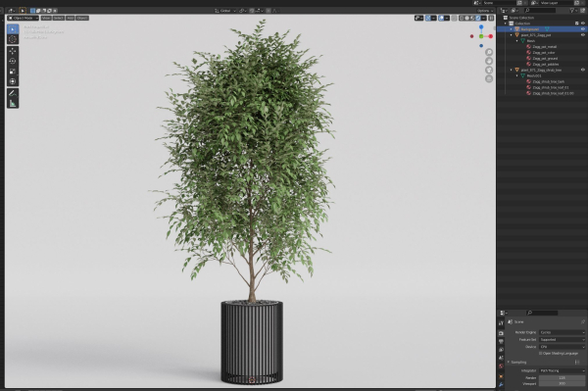The width and height of the screenshot is (588, 391).
Task: Collapse the Sampling panel
Action: pos(509,363)
